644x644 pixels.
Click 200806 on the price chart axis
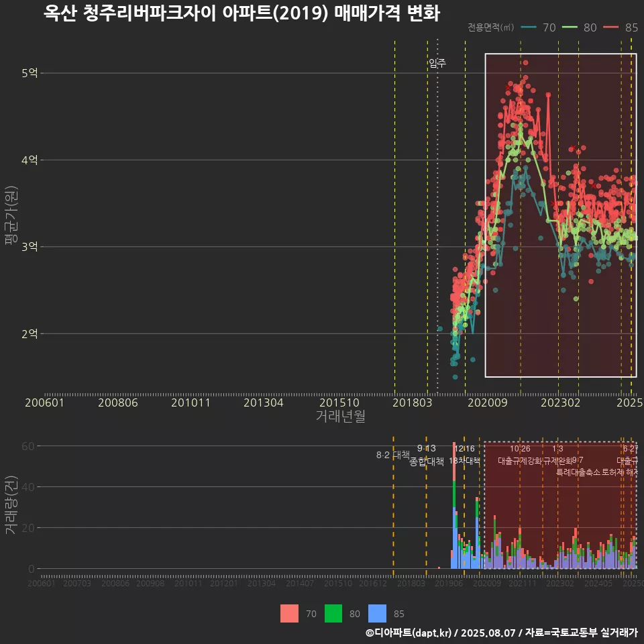point(118,402)
